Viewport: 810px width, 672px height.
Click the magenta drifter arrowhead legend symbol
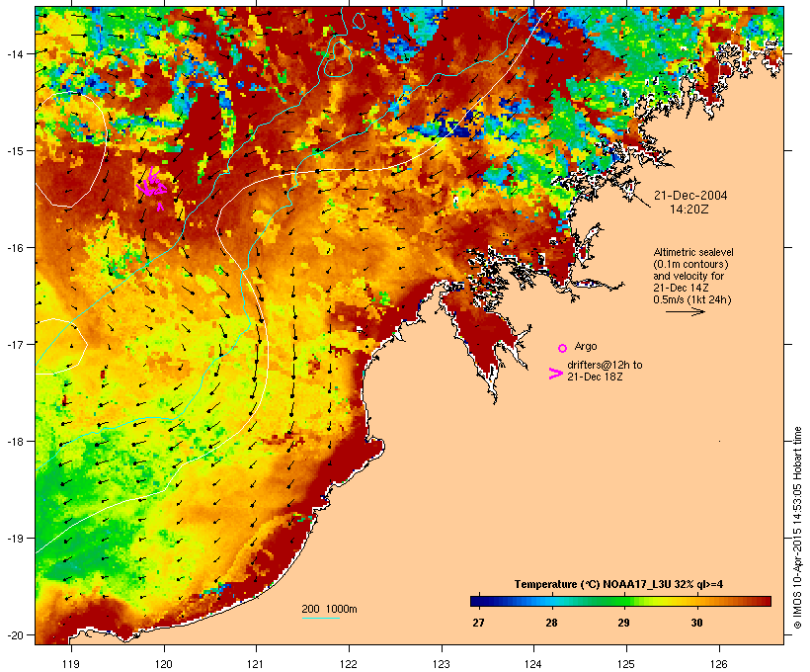tap(555, 374)
